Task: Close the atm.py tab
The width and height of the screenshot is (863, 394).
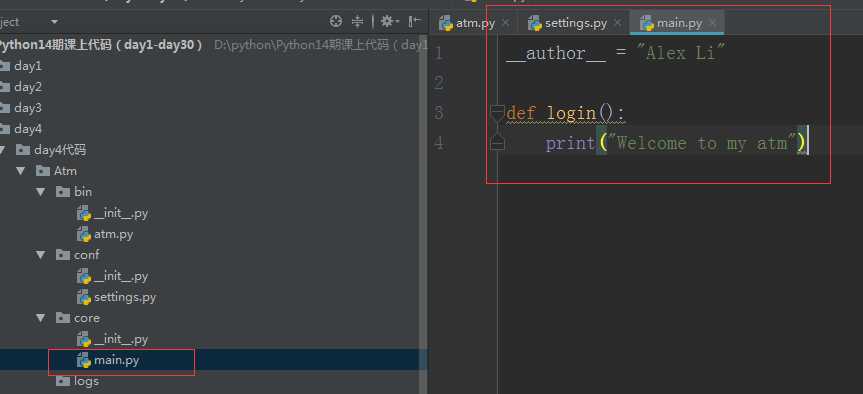Action: click(x=506, y=23)
